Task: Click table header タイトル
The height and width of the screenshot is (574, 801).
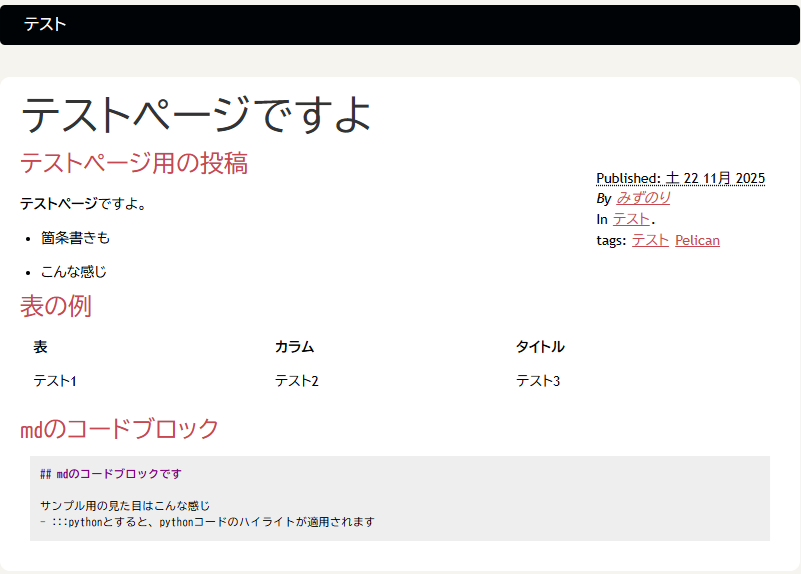Action: [x=540, y=347]
